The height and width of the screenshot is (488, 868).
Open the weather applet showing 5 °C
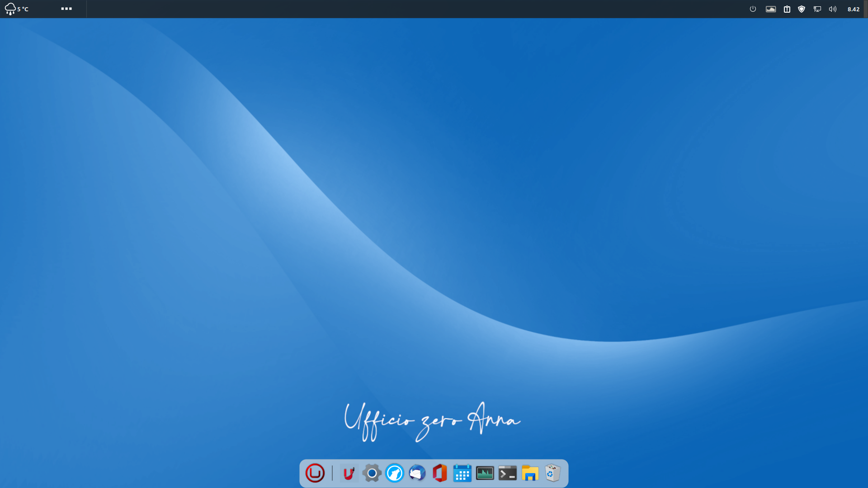click(x=17, y=9)
